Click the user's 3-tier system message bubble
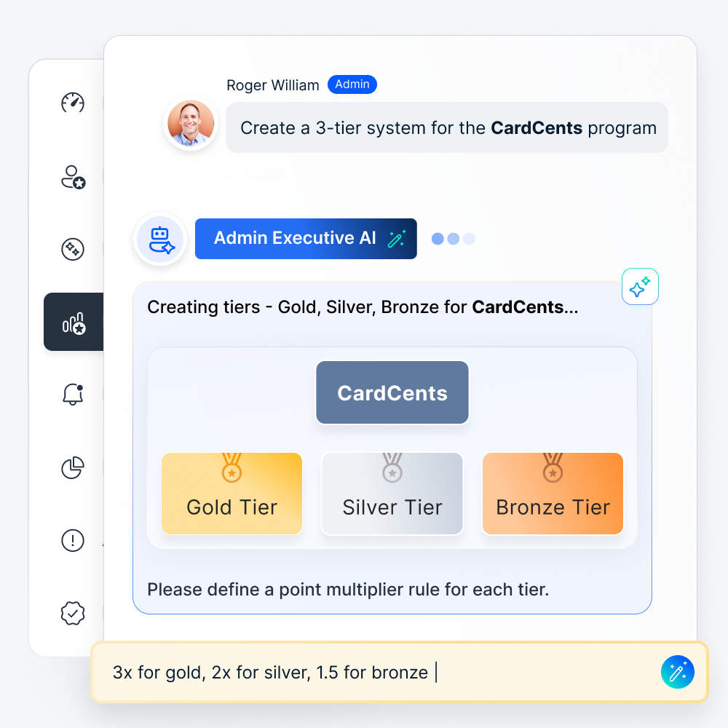 tap(447, 127)
